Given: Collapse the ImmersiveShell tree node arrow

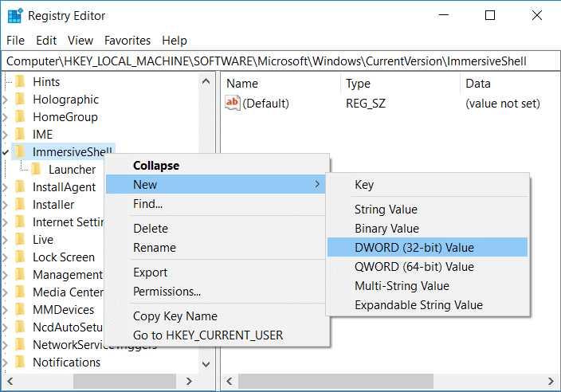Looking at the screenshot, I should tap(6, 151).
